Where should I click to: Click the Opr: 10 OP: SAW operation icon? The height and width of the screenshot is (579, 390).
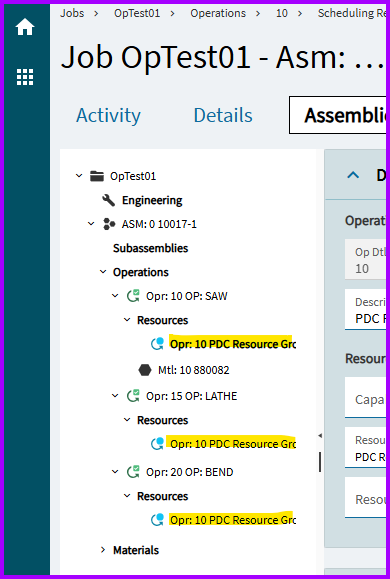[133, 296]
